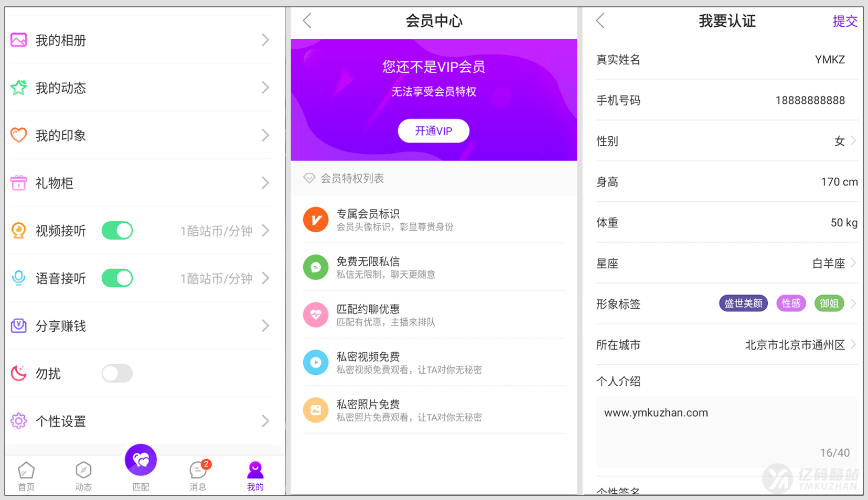Click the VIP member badge icon

[x=315, y=219]
